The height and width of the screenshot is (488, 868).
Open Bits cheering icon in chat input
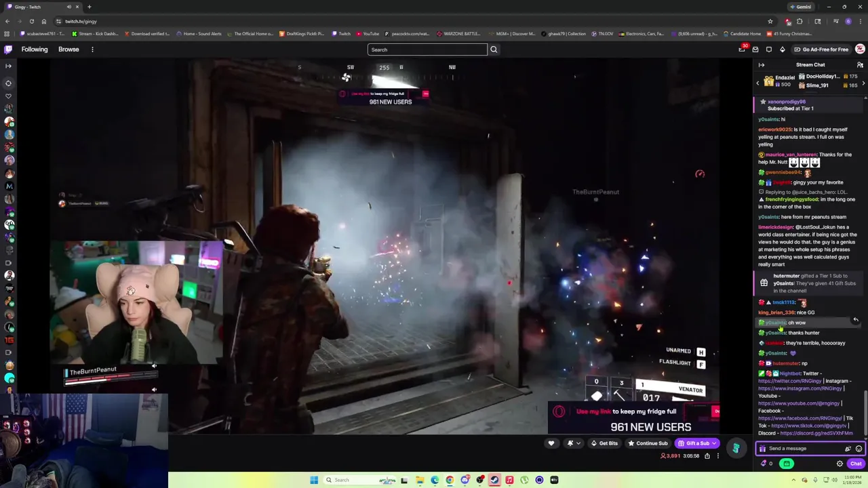(848, 449)
